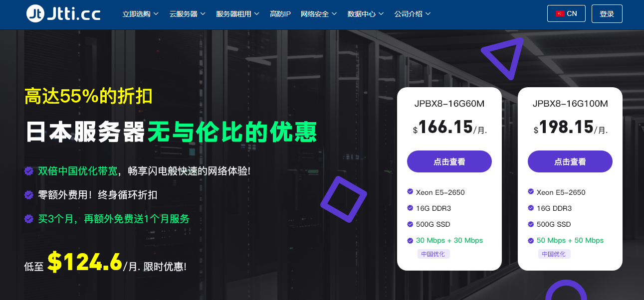The height and width of the screenshot is (300, 644).
Task: Click the icon beside 50 Mbps + 50 Mbps
Action: point(530,240)
